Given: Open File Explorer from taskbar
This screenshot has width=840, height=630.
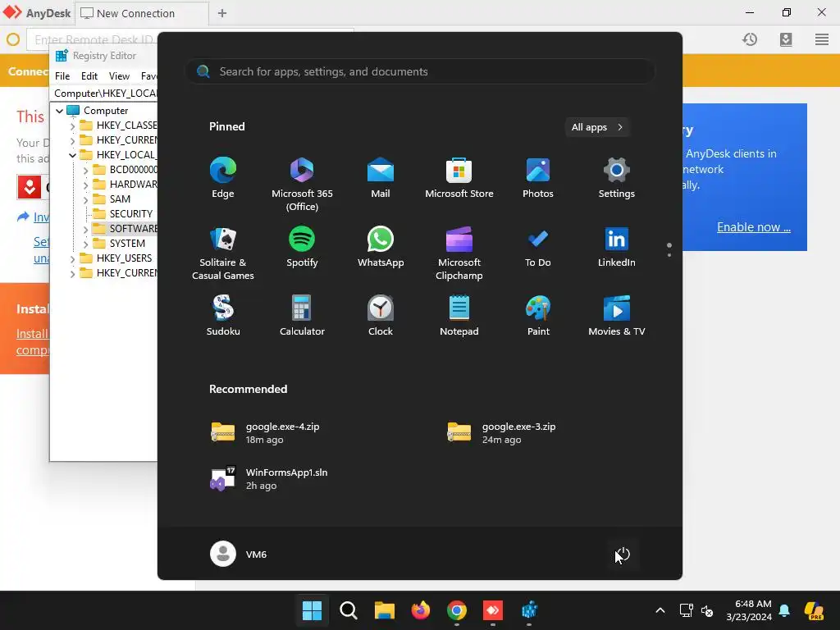Looking at the screenshot, I should point(384,610).
